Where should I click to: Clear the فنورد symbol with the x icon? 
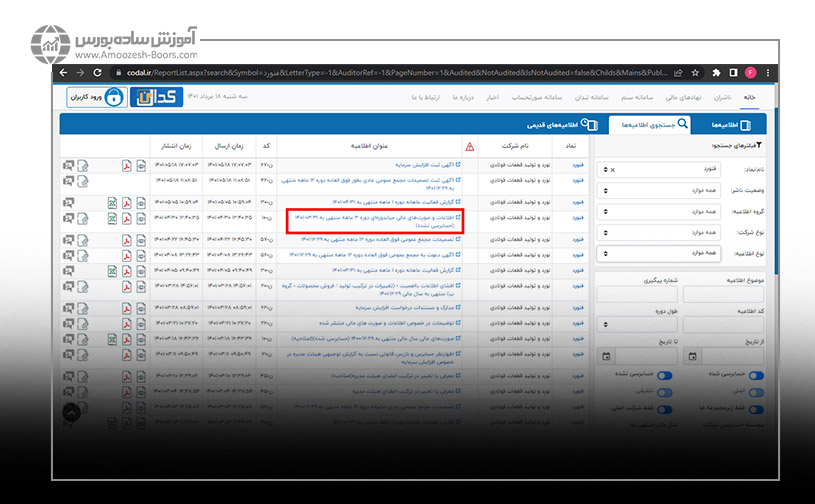[611, 169]
